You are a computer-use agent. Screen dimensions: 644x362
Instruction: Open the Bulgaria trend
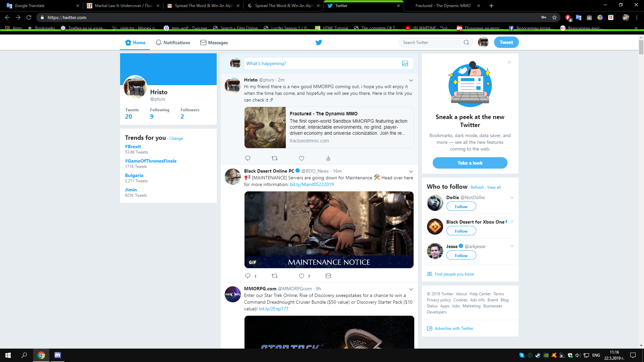(x=134, y=175)
